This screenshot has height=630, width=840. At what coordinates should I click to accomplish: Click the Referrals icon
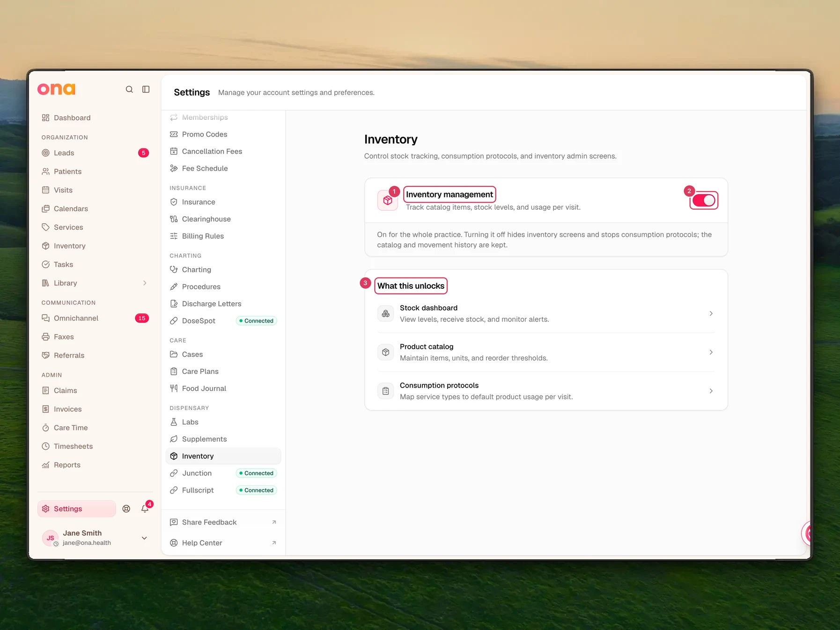45,356
